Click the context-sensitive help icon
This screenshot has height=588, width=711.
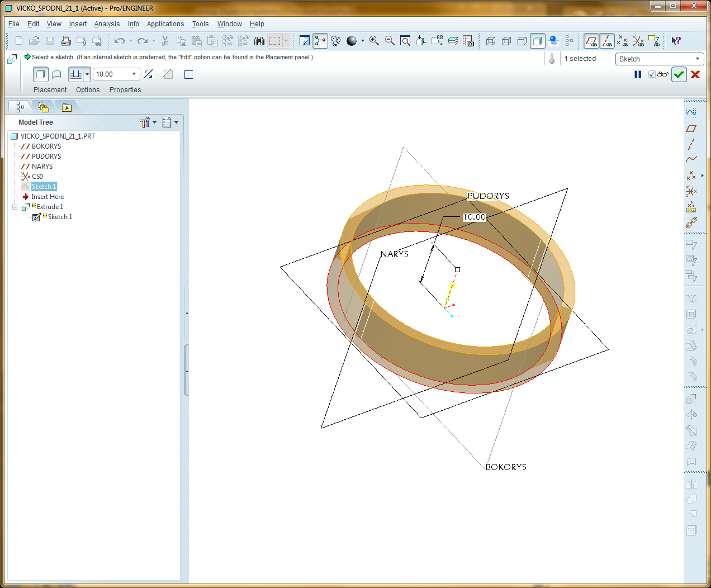(676, 41)
